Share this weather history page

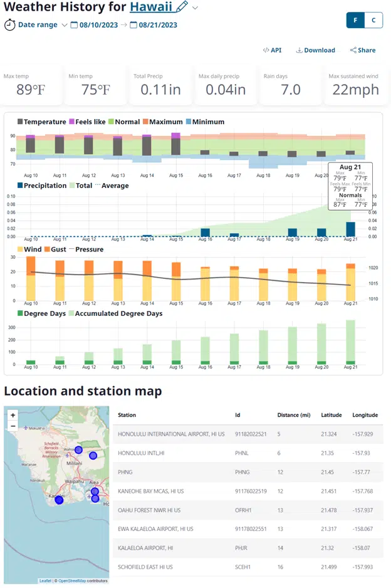[x=363, y=50]
